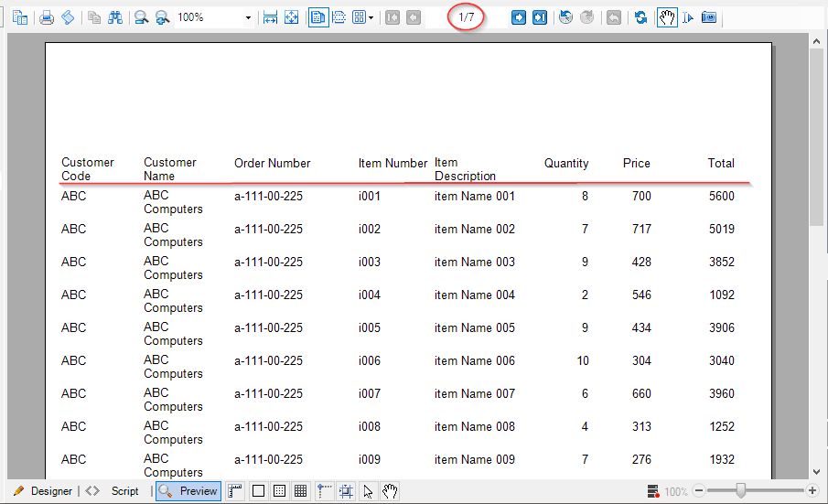This screenshot has height=504, width=828.
Task: Click the Quantity column header
Action: click(566, 163)
